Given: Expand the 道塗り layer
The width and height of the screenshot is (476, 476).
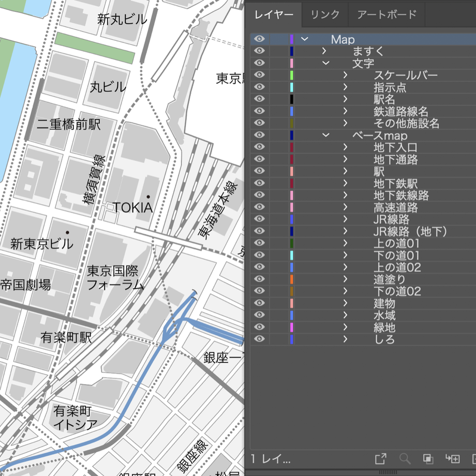Looking at the screenshot, I should coord(345,279).
